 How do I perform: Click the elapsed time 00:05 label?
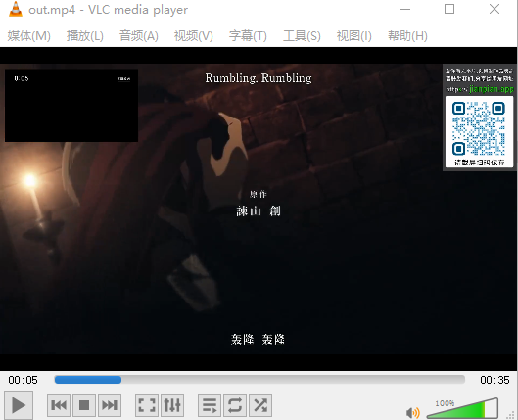(24, 380)
